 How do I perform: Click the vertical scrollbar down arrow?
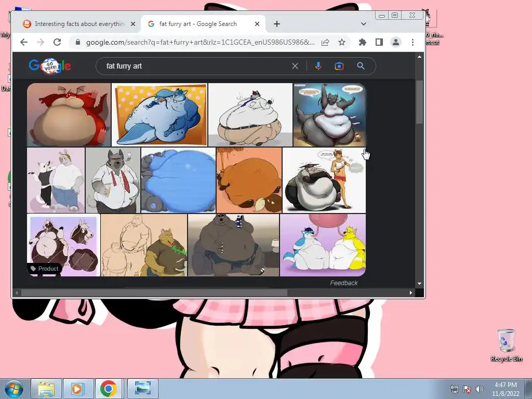[420, 284]
